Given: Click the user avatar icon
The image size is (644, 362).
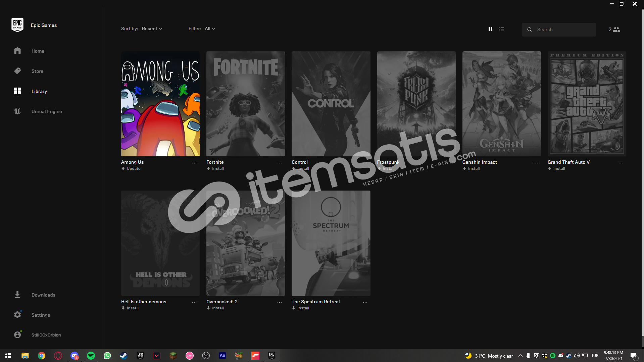Looking at the screenshot, I should pos(17,335).
